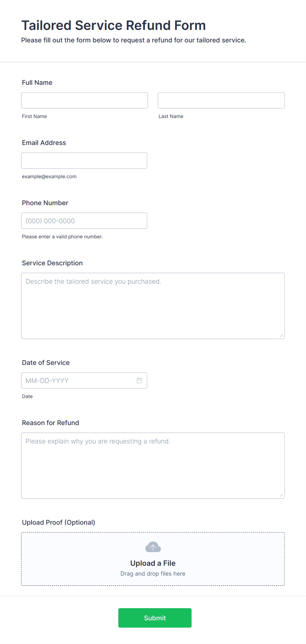Click the Tailored Service Refund Form heading
306x644 pixels.
tap(114, 25)
